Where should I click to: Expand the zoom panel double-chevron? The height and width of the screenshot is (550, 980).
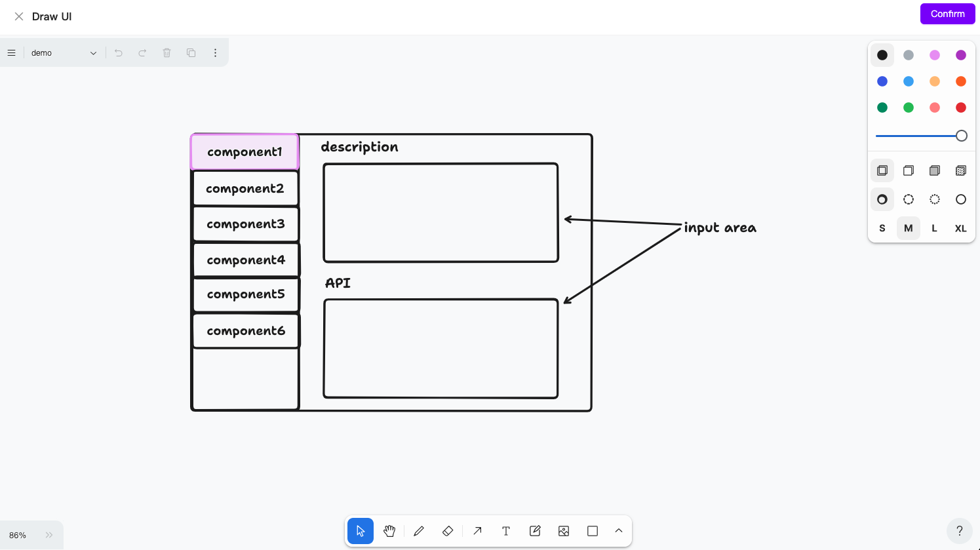[49, 535]
